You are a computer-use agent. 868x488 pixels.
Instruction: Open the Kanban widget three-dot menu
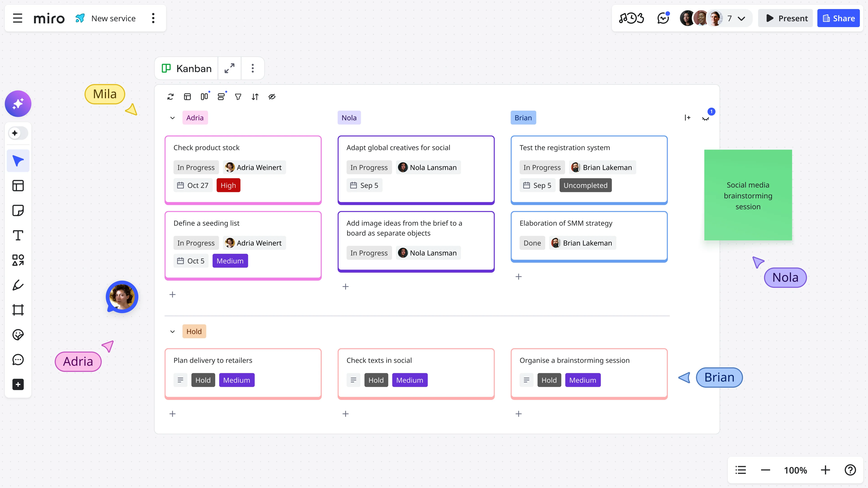coord(252,68)
